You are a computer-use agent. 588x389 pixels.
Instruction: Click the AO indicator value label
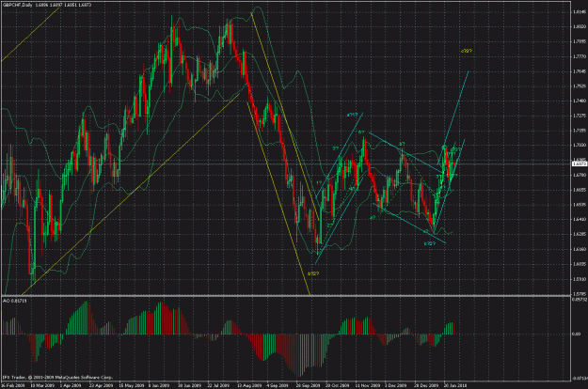(x=15, y=301)
